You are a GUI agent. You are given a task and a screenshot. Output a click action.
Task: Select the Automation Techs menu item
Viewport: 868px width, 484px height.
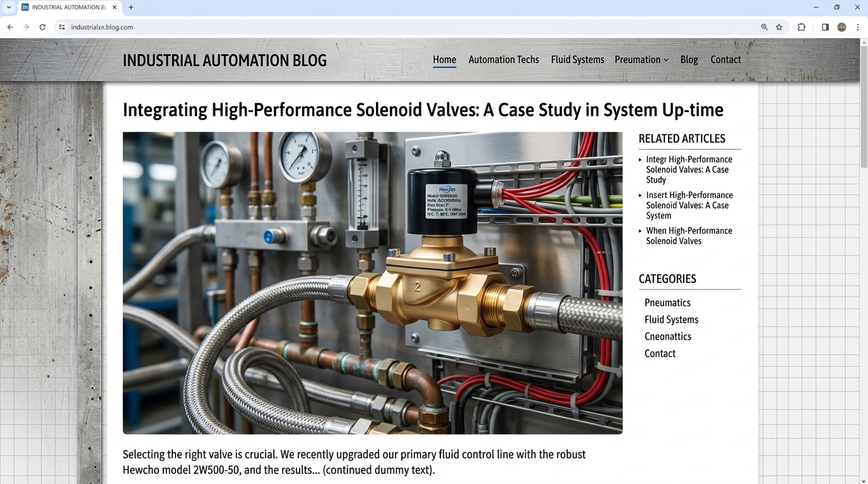pyautogui.click(x=503, y=59)
